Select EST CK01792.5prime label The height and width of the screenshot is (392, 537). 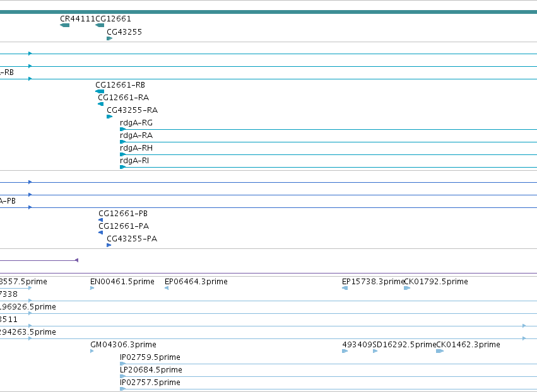click(x=436, y=282)
